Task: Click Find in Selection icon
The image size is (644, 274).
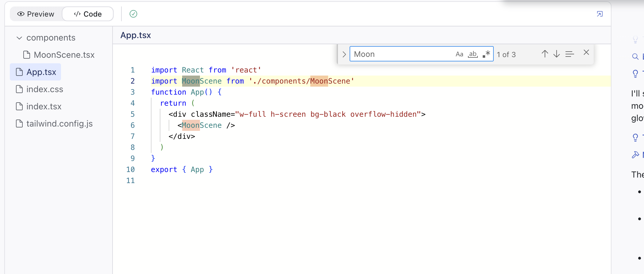Action: coord(569,54)
